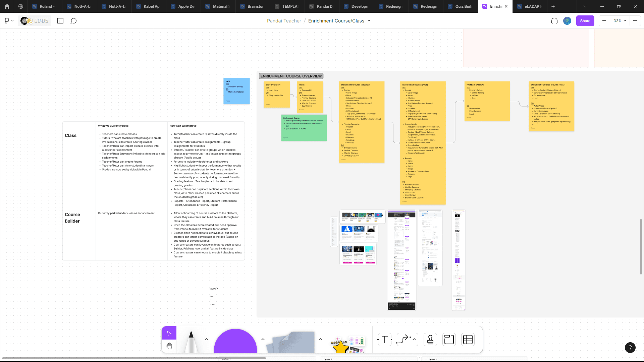644x362 pixels.
Task: Expand the Enrichment Course/Class file menu
Action: click(x=369, y=21)
